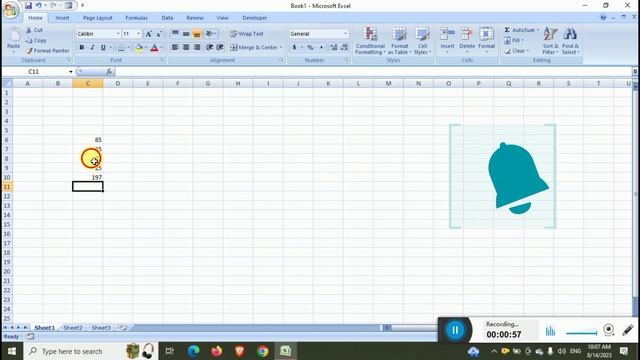Viewport: 640px width, 360px height.
Task: Open the Developer ribbon tab
Action: [x=255, y=18]
